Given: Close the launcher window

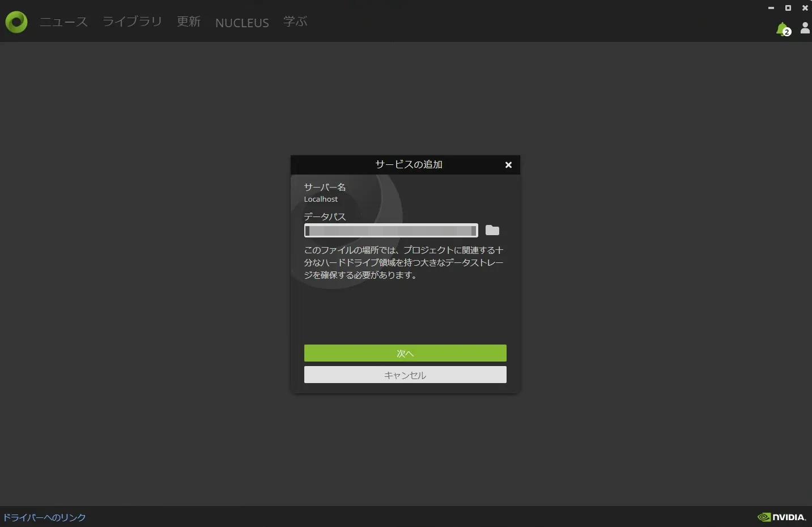Looking at the screenshot, I should point(805,8).
